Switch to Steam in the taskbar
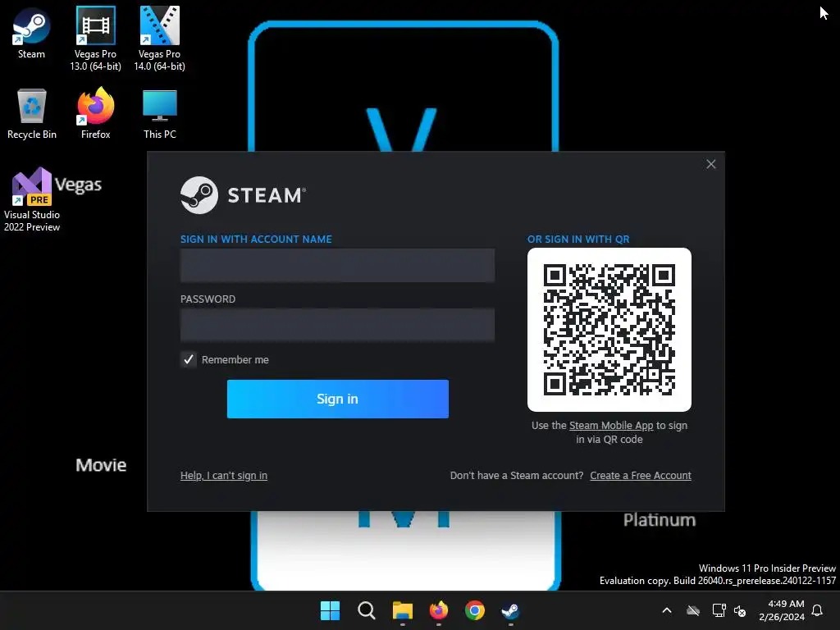Screen dimensions: 840x630 tap(510, 610)
